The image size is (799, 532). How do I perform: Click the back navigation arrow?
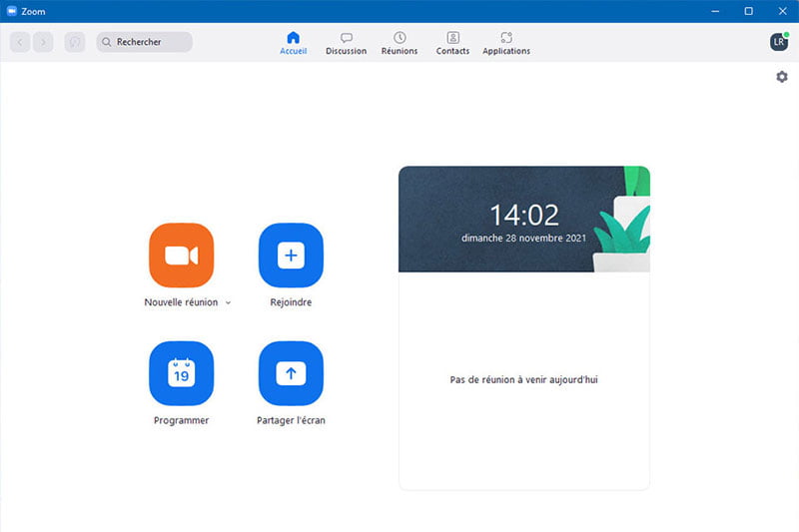[x=20, y=42]
